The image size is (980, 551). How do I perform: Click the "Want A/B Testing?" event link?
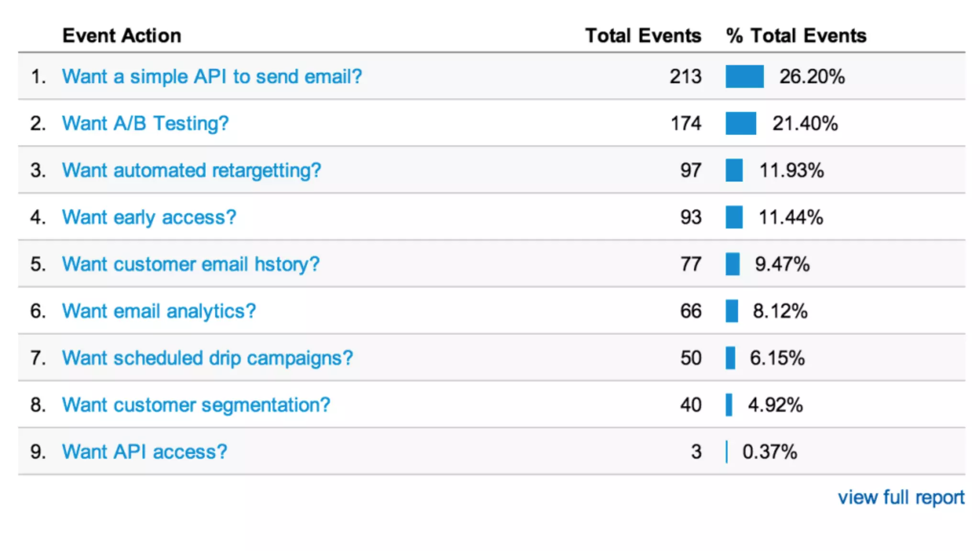point(145,123)
